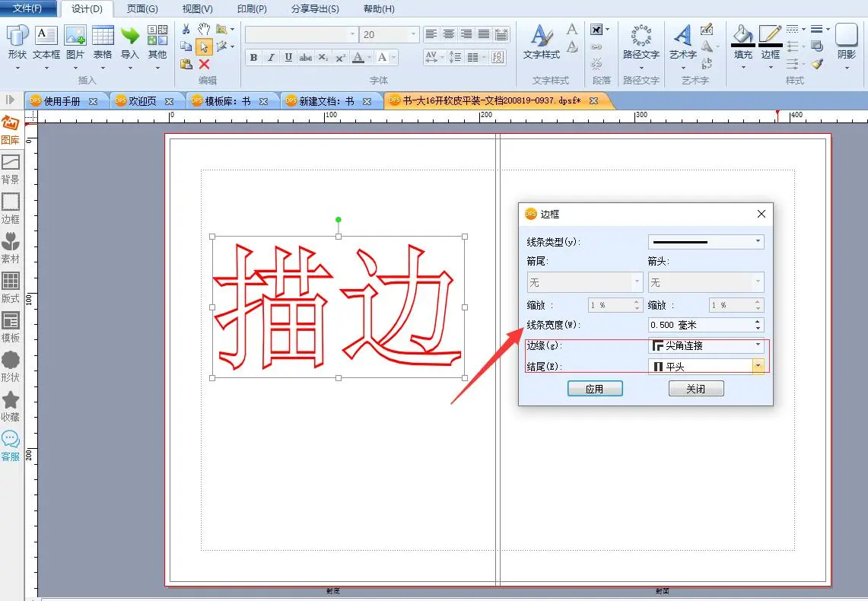This screenshot has width=868, height=601.
Task: Insert a 文本框 text box
Action: (46, 41)
